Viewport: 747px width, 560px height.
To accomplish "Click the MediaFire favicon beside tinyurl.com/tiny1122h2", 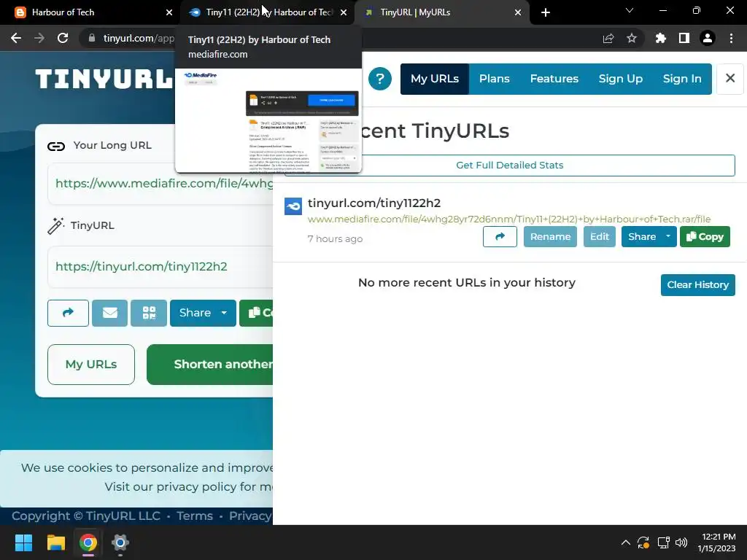I will [x=293, y=206].
